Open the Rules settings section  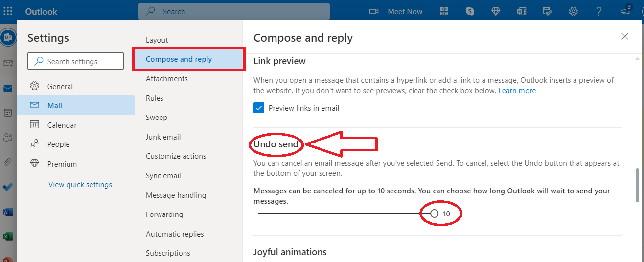pyautogui.click(x=155, y=98)
